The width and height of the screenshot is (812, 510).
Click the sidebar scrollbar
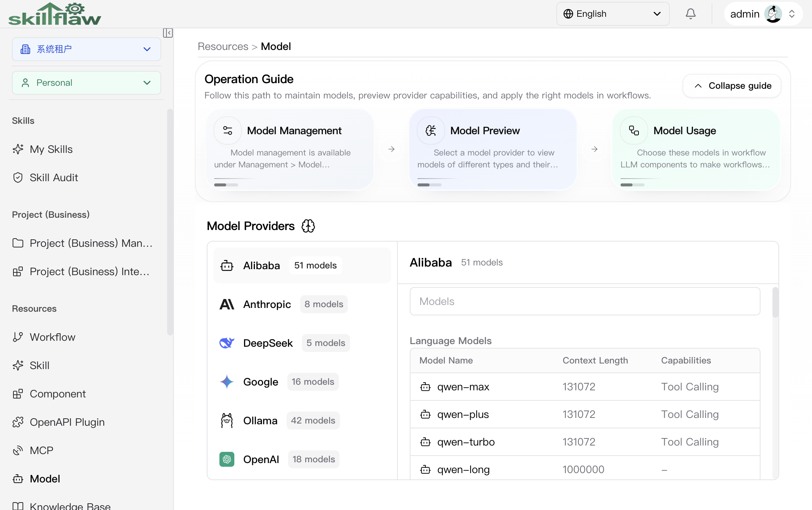[170, 222]
